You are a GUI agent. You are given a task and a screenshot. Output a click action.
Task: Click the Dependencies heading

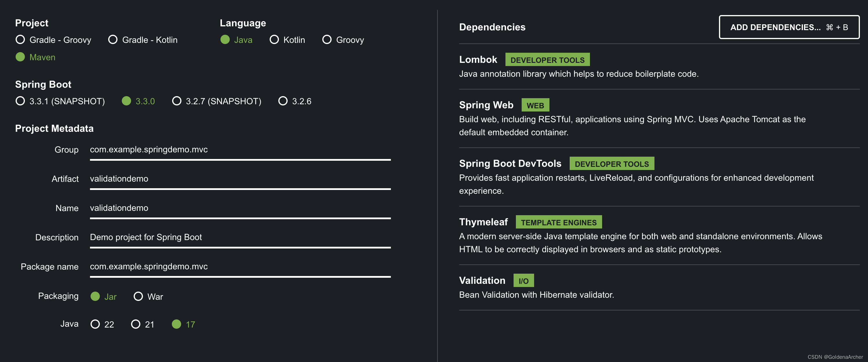coord(492,27)
